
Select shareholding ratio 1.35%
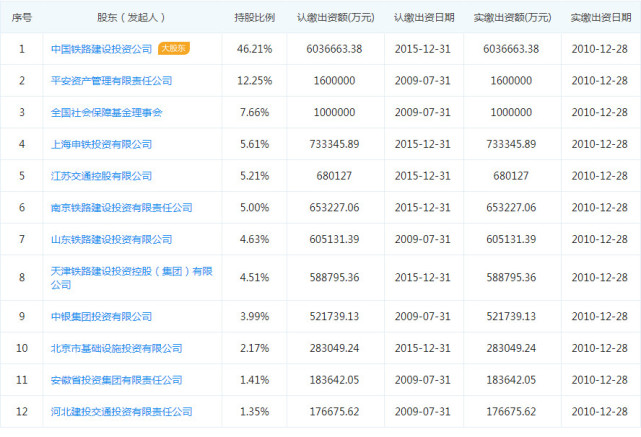(254, 412)
